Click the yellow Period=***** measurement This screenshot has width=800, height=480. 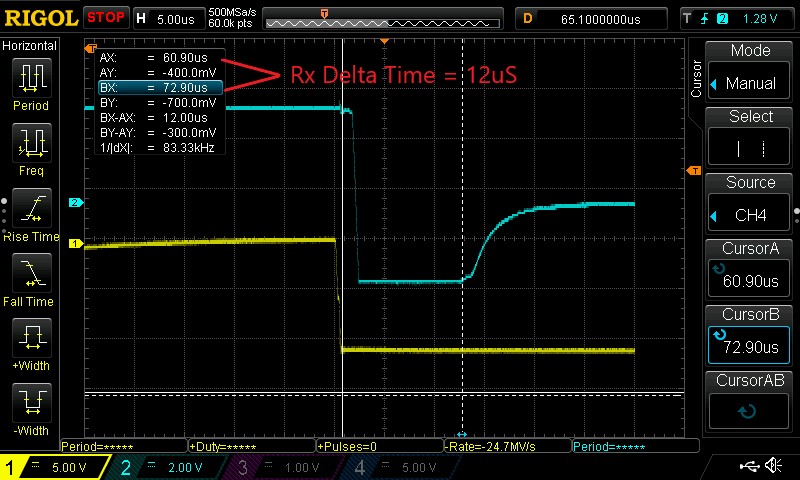tap(97, 447)
